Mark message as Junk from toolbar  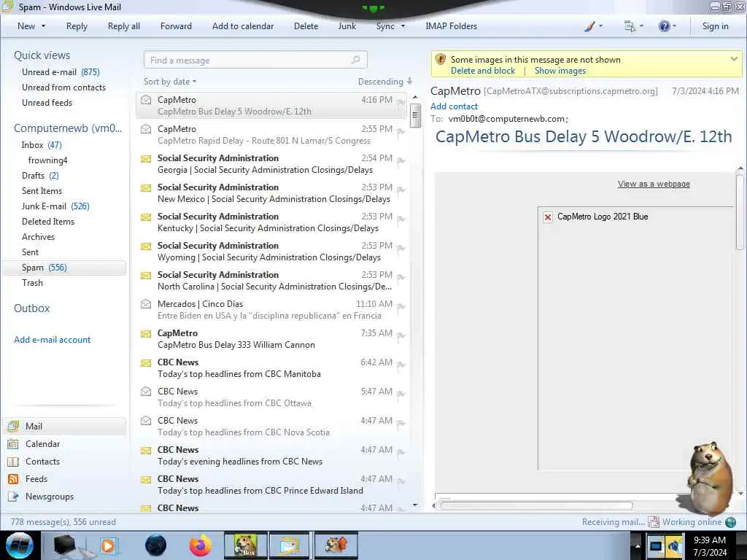pos(347,26)
